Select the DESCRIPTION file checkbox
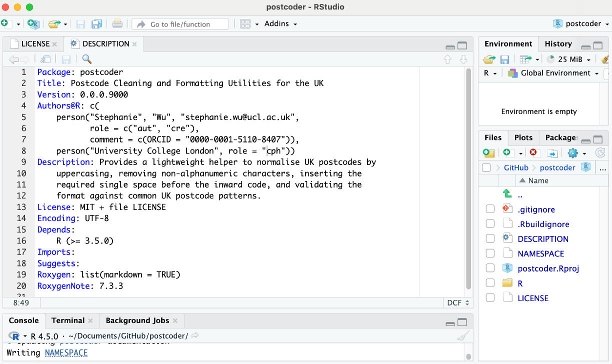Image resolution: width=612 pixels, height=364 pixels. 490,239
